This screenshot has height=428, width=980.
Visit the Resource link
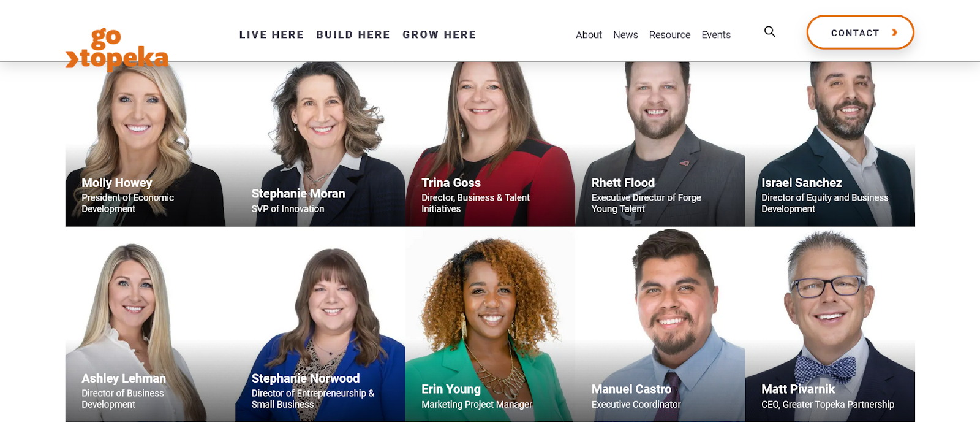(669, 35)
